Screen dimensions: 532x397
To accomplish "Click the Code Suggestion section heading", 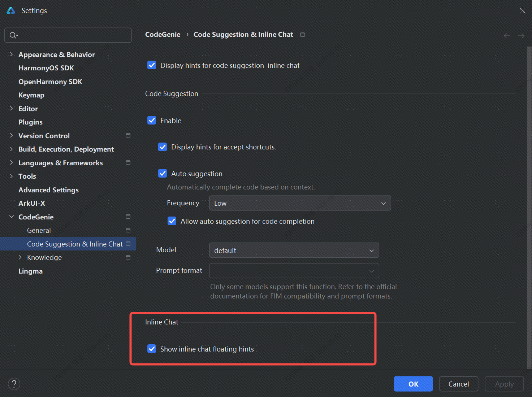I will pyautogui.click(x=172, y=94).
